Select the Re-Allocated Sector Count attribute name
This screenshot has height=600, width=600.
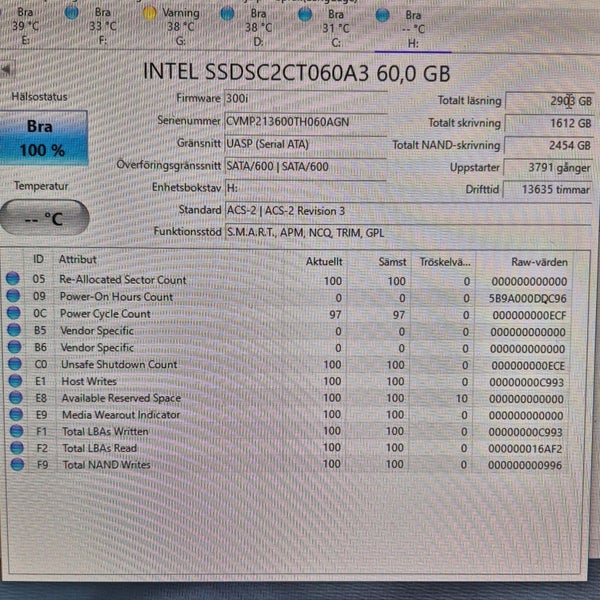123,280
